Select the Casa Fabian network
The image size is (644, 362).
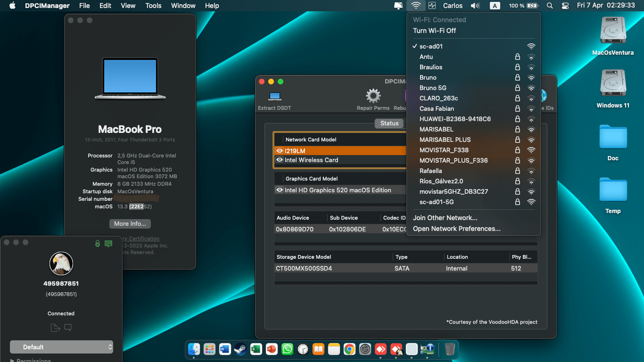tap(474, 108)
